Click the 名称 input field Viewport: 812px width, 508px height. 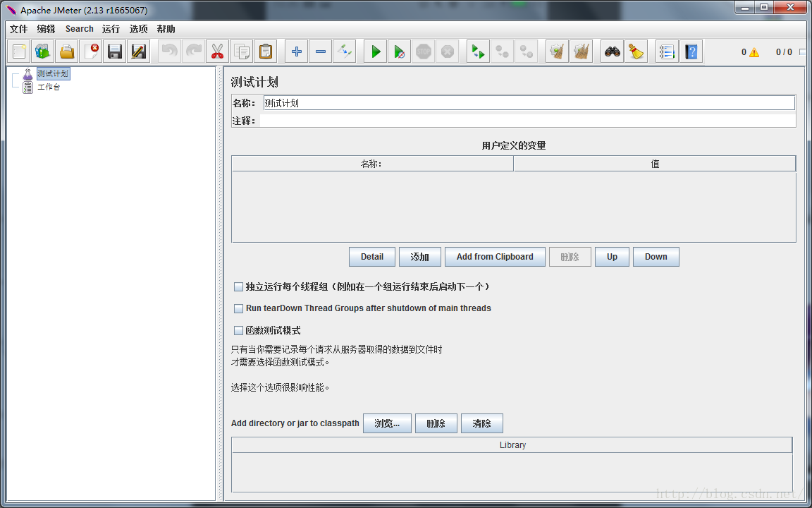click(x=529, y=102)
